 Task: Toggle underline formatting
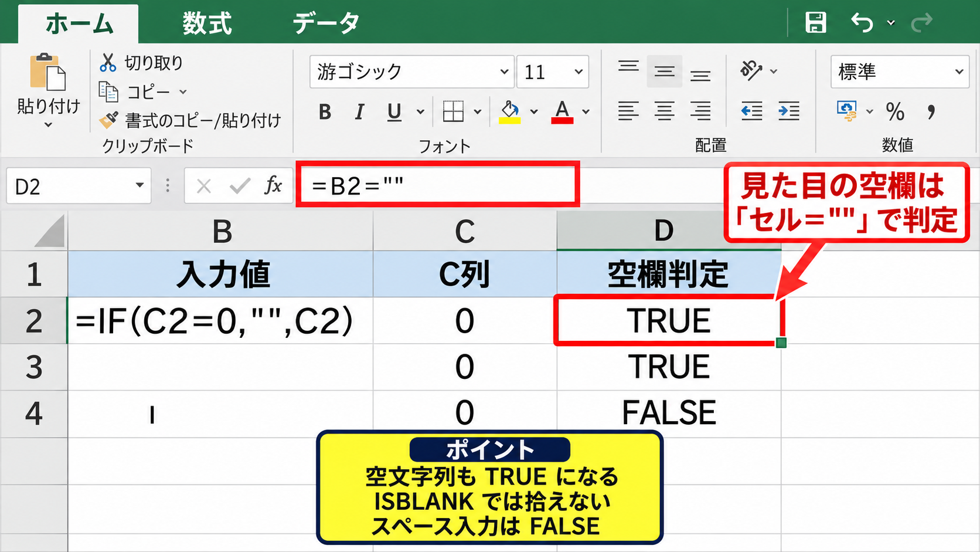[394, 111]
